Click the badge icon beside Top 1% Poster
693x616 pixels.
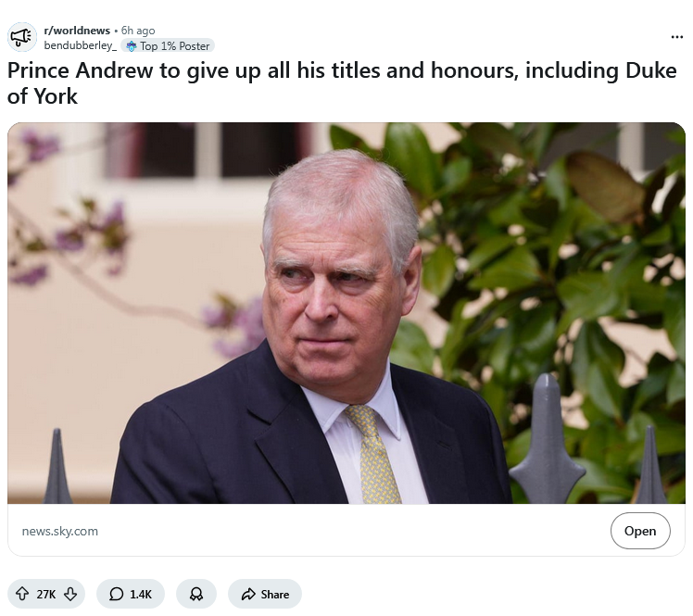(132, 46)
